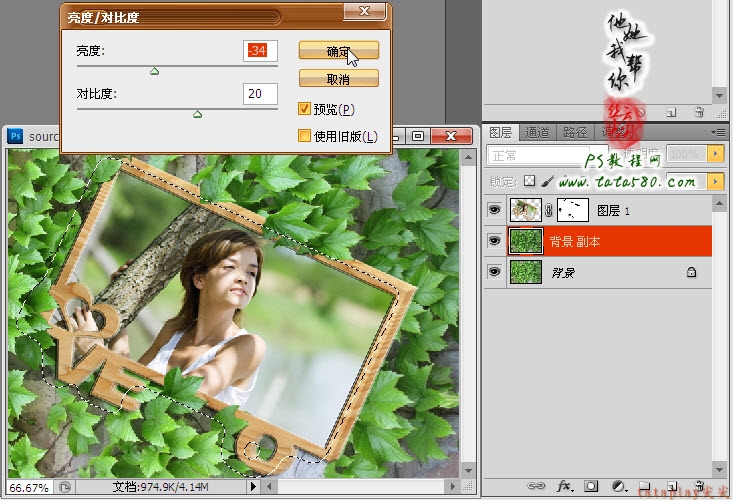This screenshot has width=733, height=500.
Task: Select 图层 1 layer thumbnail
Action: click(525, 210)
